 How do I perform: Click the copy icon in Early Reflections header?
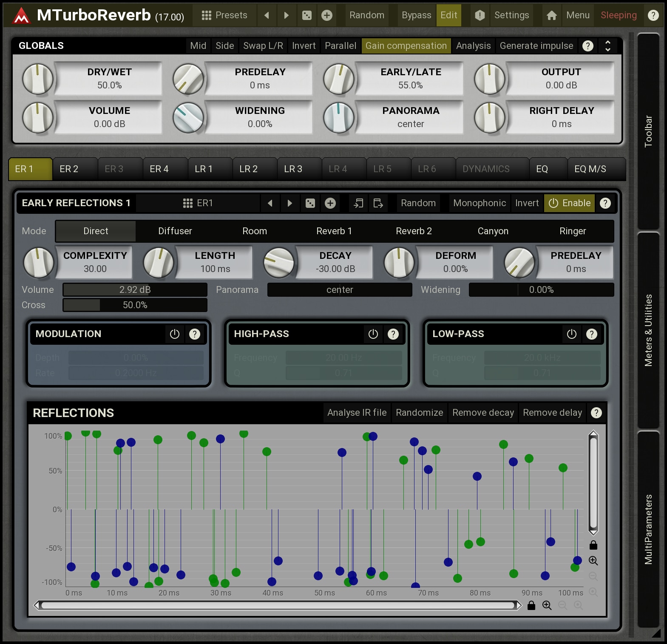coord(358,203)
